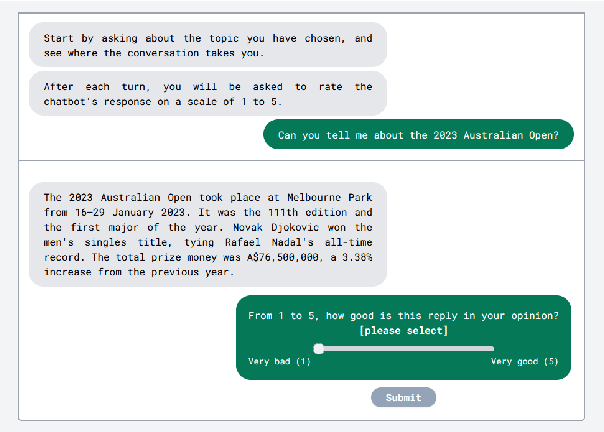Screen dimensions: 604x432
Task: Click the middle of the rating slider track
Action: click(x=406, y=348)
